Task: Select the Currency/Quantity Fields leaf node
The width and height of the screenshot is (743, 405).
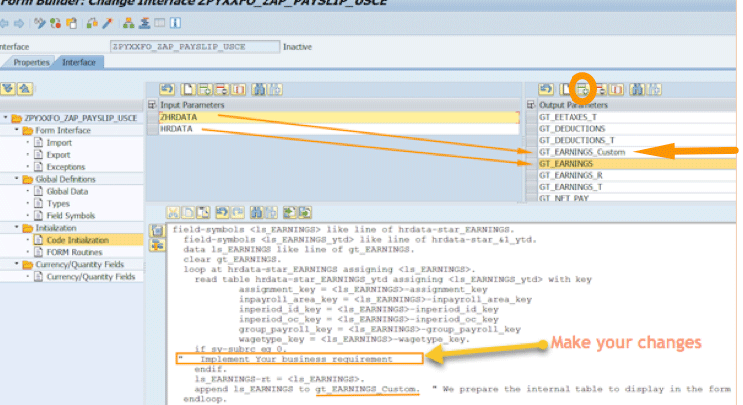Action: click(x=91, y=277)
